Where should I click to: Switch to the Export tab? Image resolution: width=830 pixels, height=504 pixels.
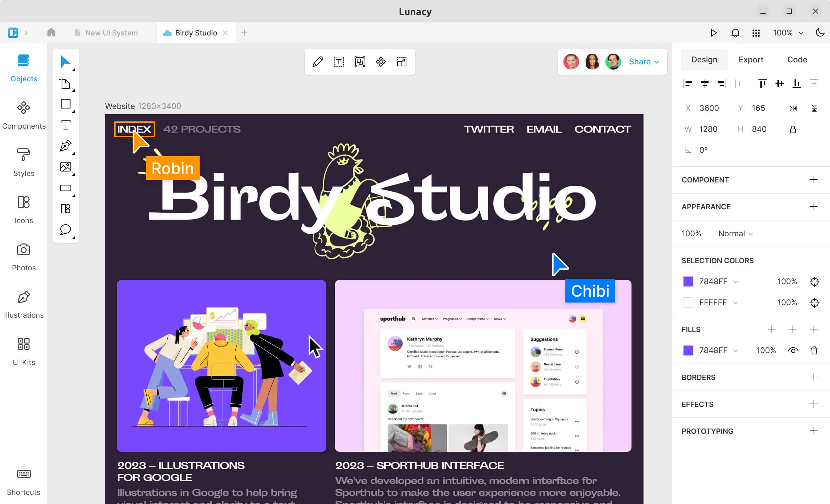(751, 60)
